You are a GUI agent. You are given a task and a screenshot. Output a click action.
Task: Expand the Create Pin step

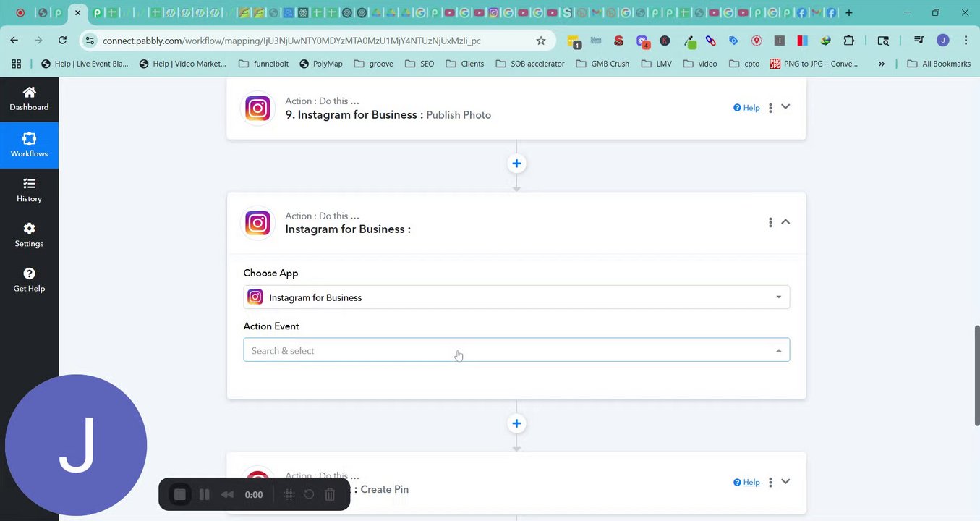point(785,481)
